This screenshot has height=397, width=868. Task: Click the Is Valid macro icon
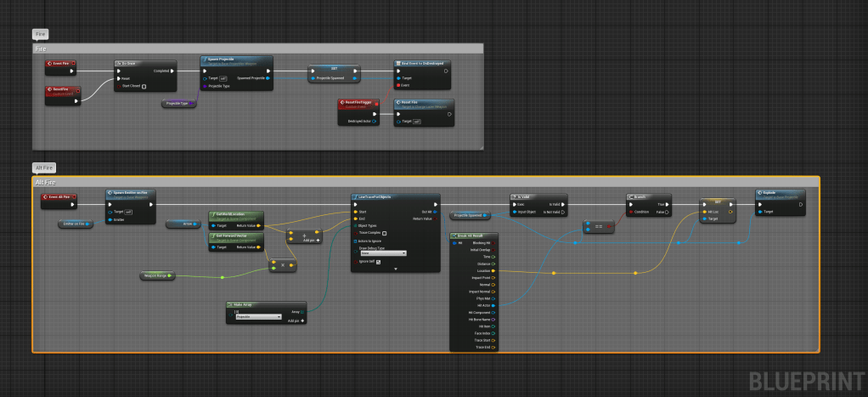coord(515,196)
